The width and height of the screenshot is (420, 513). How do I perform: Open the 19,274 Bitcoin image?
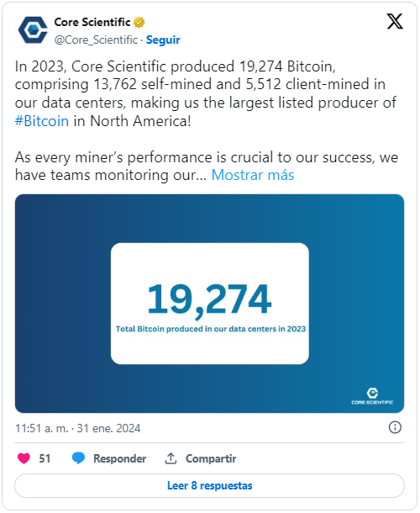click(x=209, y=304)
